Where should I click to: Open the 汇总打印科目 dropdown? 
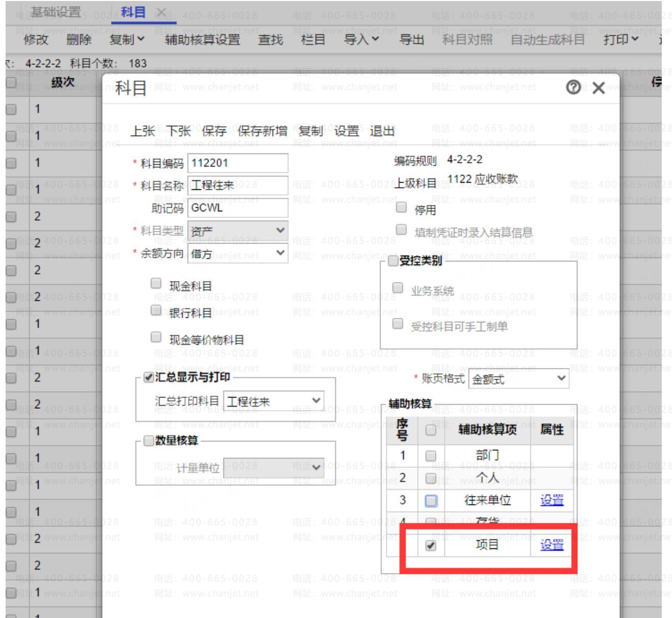click(x=274, y=401)
